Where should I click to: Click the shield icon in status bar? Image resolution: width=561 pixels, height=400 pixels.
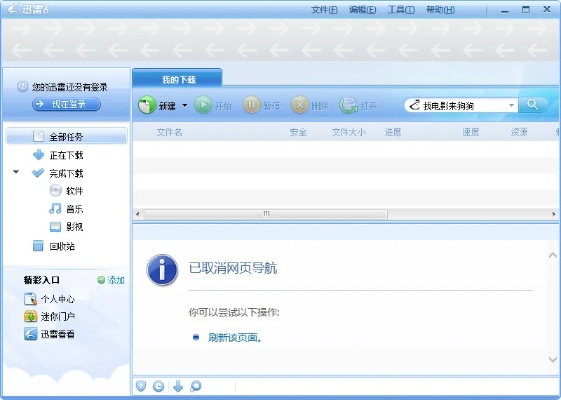(141, 386)
